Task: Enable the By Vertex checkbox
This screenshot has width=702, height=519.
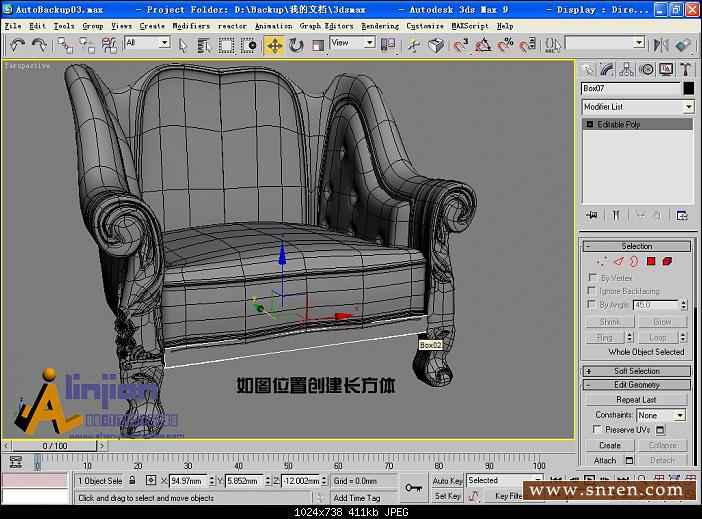Action: [592, 277]
